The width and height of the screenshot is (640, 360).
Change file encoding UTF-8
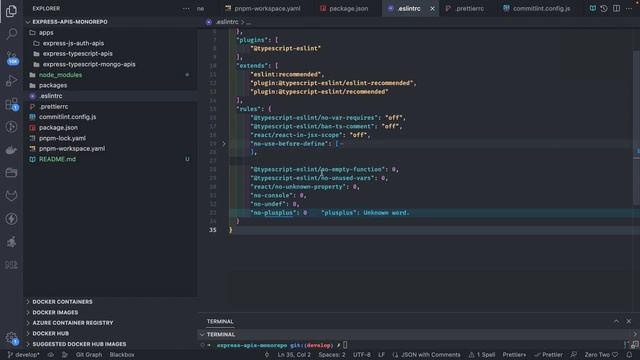(x=362, y=355)
